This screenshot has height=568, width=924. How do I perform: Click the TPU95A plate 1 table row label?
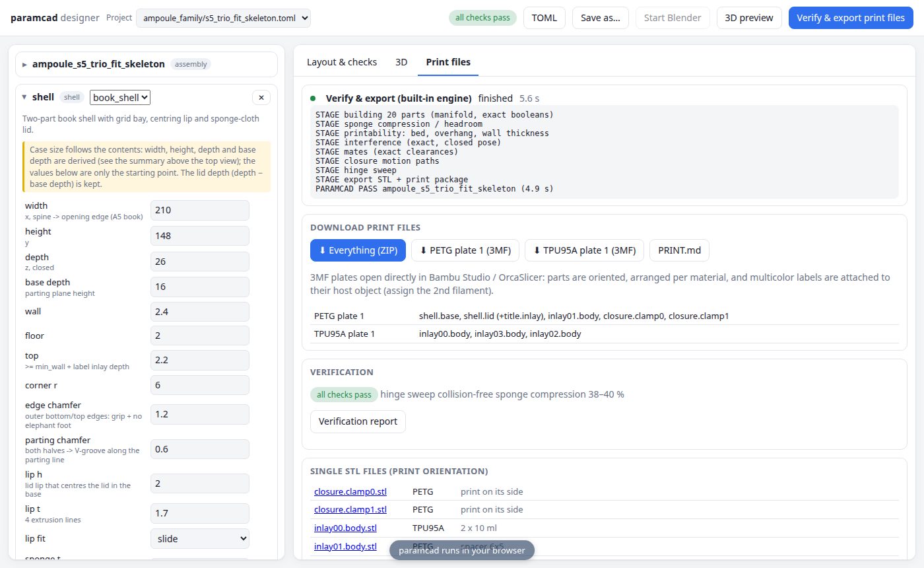tap(345, 334)
